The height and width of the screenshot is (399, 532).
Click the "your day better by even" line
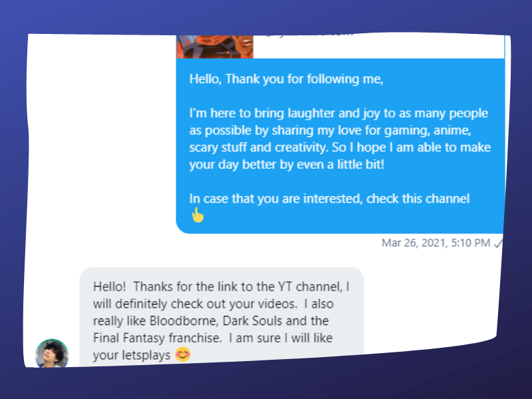coord(287,164)
